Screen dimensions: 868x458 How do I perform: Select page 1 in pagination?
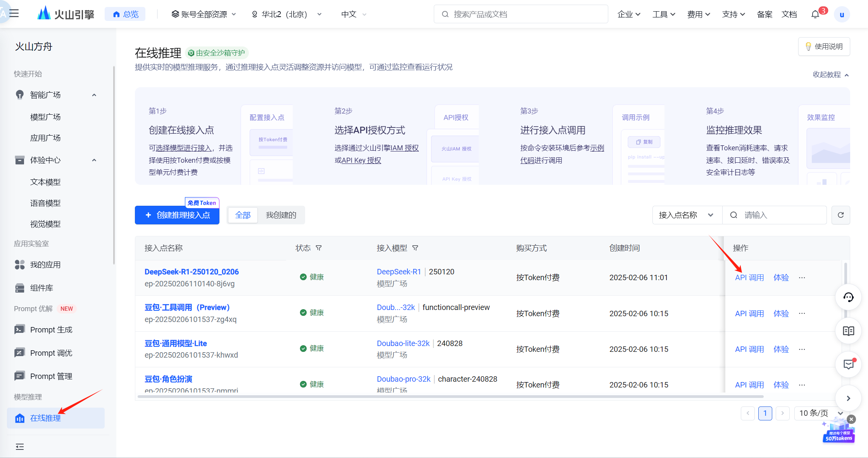coord(765,413)
